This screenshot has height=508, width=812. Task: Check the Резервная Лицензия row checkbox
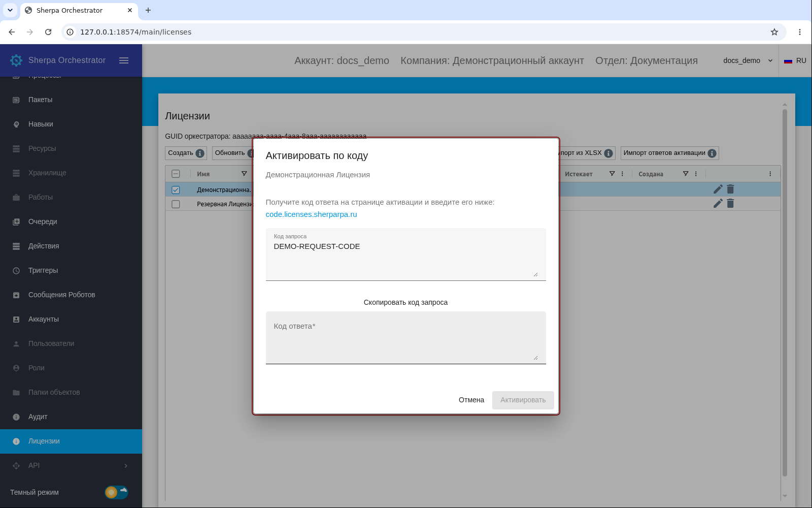coord(176,204)
